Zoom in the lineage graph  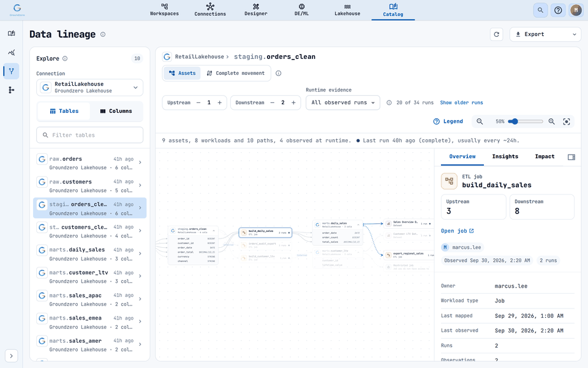pos(552,121)
